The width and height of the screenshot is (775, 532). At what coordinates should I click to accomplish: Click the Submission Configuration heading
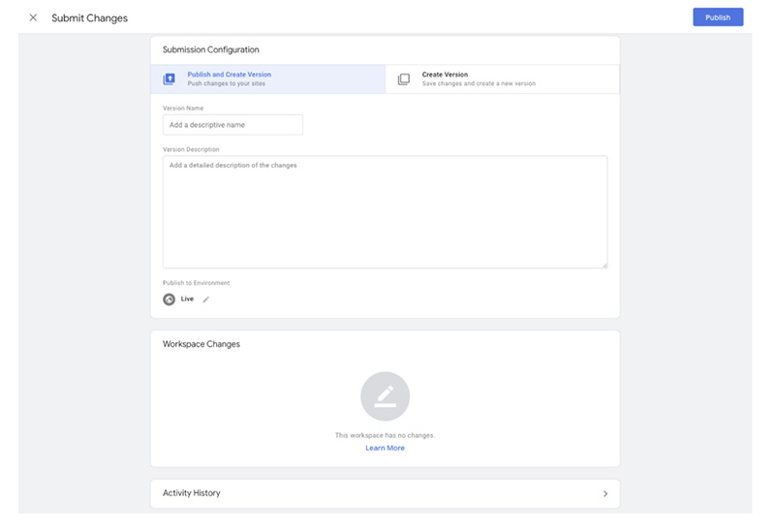pos(211,49)
